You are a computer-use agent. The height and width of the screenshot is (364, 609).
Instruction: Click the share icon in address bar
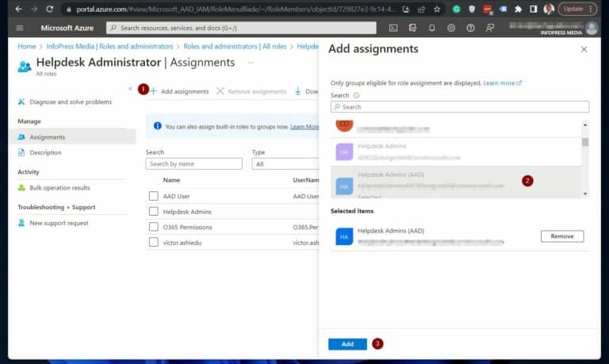point(421,10)
